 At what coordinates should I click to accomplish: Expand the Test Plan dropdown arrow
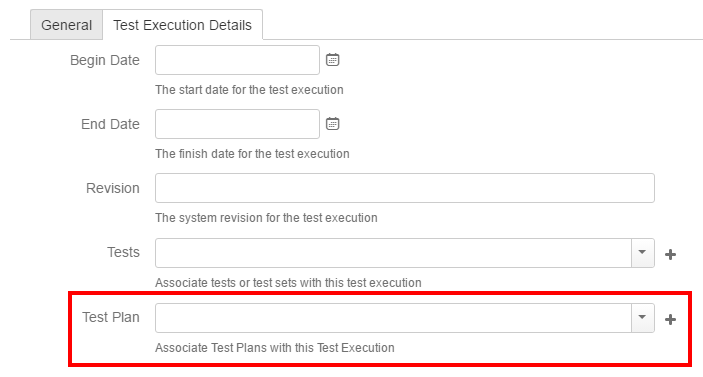pos(642,318)
